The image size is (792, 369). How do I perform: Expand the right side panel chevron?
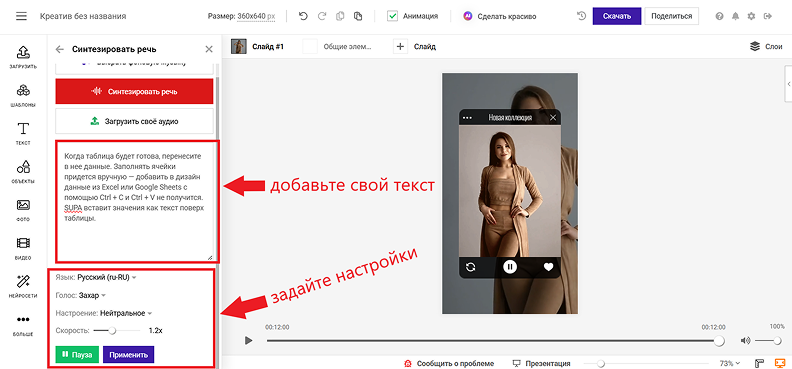pos(788,84)
